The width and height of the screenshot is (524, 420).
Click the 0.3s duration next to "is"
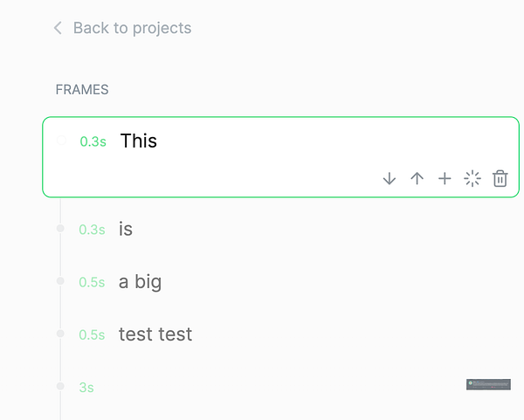92,230
